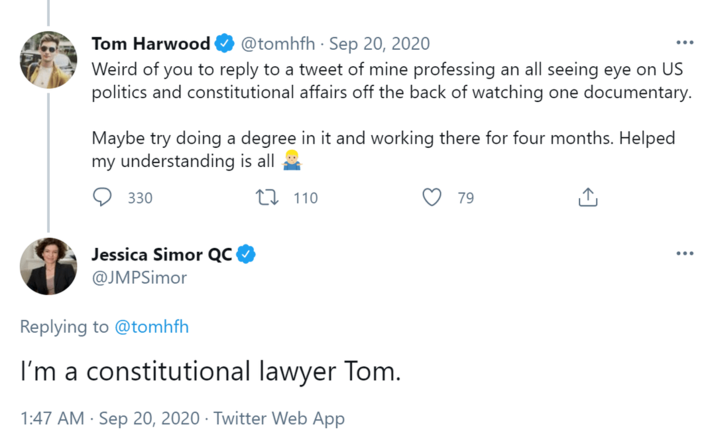Viewport: 716px width, 448px height.
Task: Click the @JMPSimor handle
Action: click(139, 277)
